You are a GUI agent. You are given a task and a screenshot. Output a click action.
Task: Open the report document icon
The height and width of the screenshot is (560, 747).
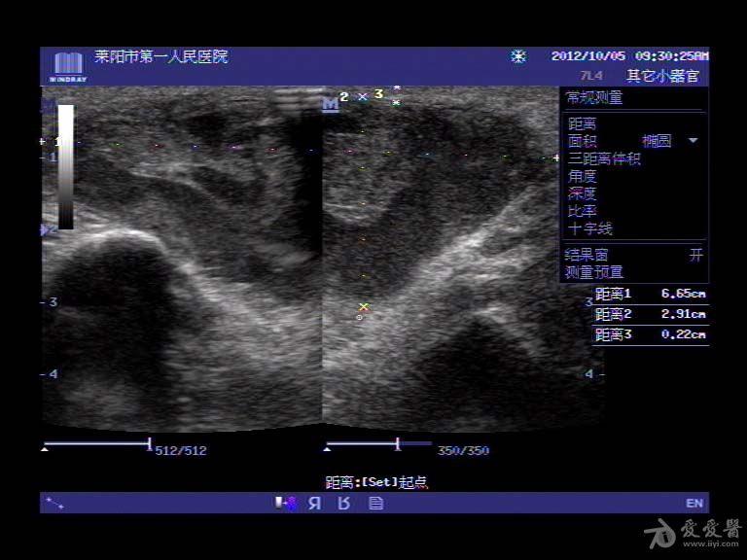point(375,503)
